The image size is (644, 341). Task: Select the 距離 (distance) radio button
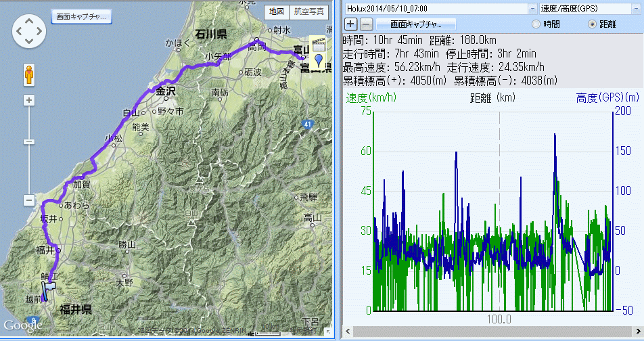(593, 24)
